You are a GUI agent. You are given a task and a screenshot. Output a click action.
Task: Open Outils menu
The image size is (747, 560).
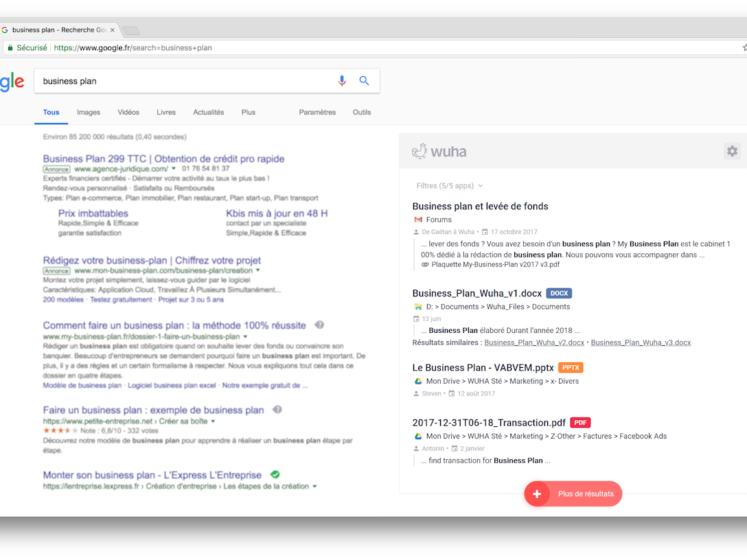(362, 113)
